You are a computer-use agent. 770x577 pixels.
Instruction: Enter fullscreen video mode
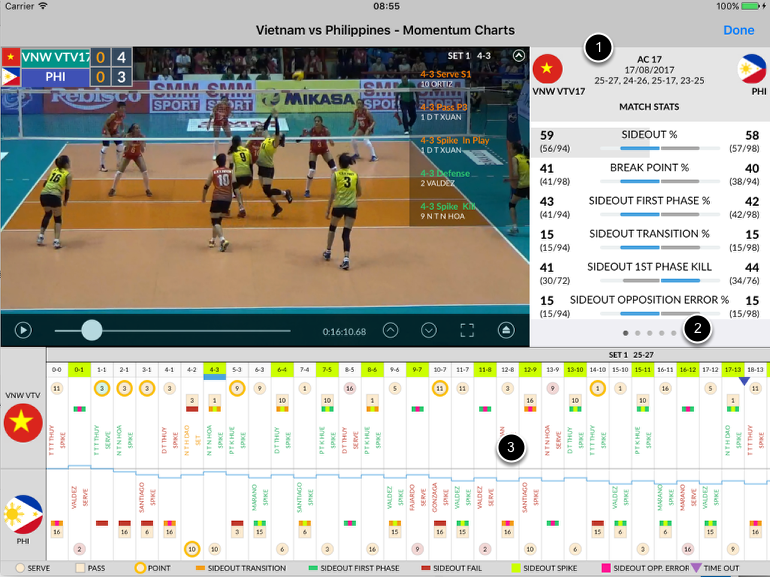pos(467,329)
